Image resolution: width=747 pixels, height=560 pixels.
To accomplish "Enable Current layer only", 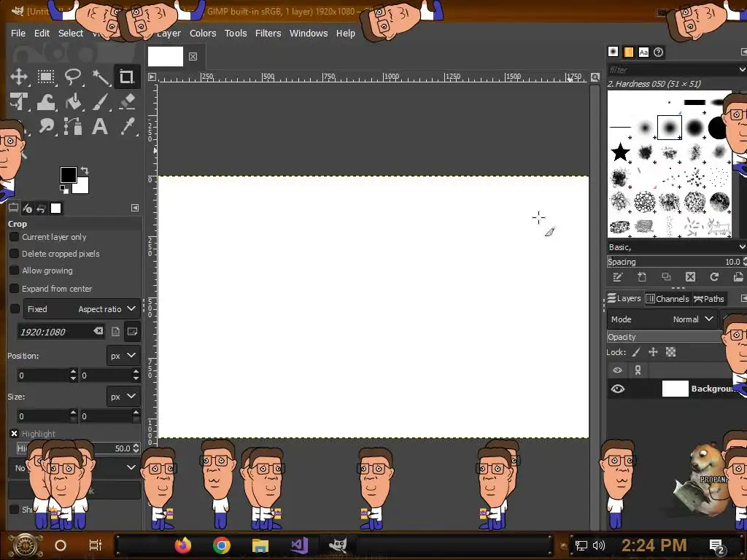I will (x=15, y=237).
